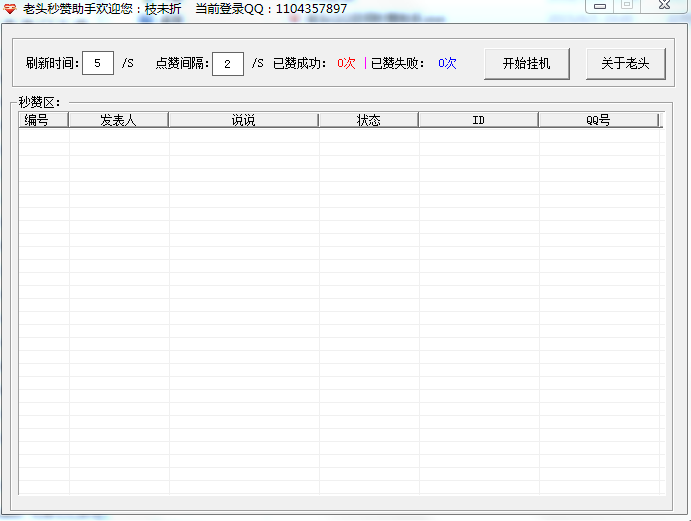Focus the 刷新时间 input field
Screen dimensions: 691x521
click(98, 63)
